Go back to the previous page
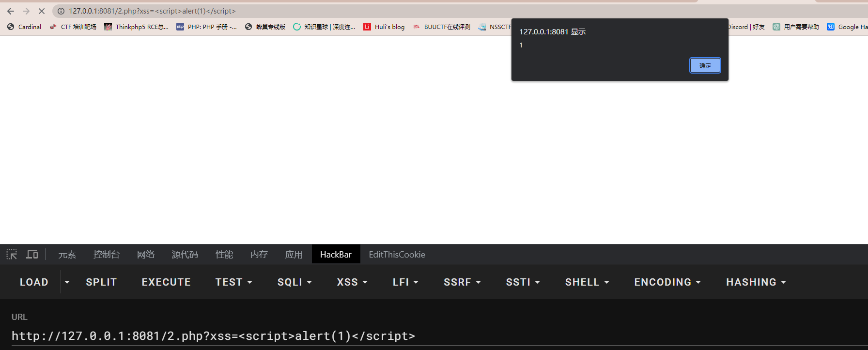Image resolution: width=868 pixels, height=350 pixels. coord(11,11)
